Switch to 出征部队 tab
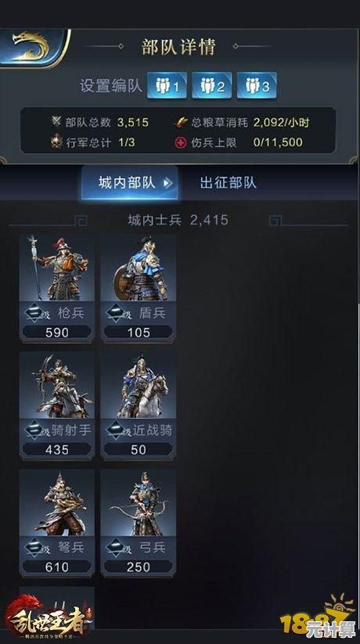Viewport: 360px width, 644px height. pyautogui.click(x=228, y=183)
